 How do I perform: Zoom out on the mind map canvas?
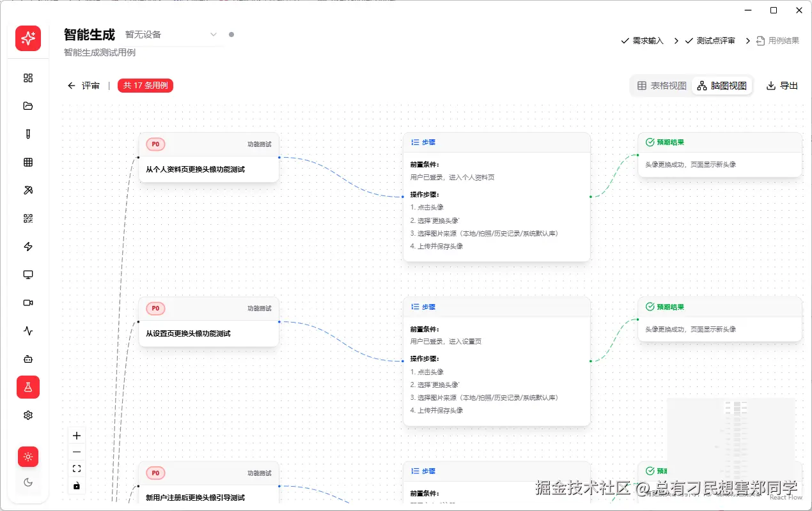coord(77,452)
